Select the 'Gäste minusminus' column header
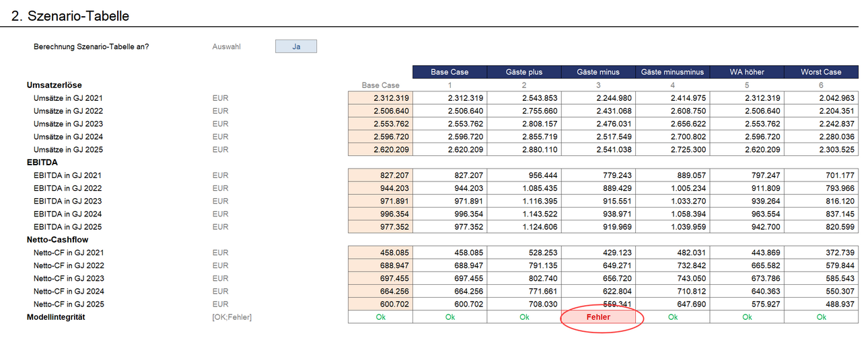This screenshot has width=868, height=340. (x=673, y=72)
